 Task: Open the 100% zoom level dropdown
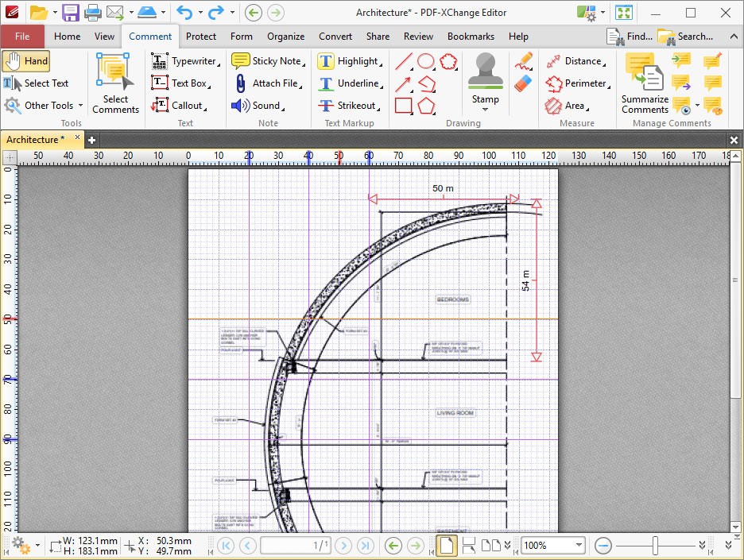[579, 545]
